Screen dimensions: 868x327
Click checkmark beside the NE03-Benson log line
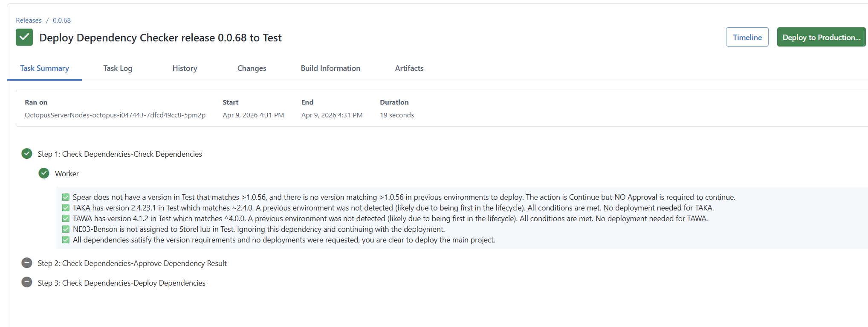(x=66, y=229)
